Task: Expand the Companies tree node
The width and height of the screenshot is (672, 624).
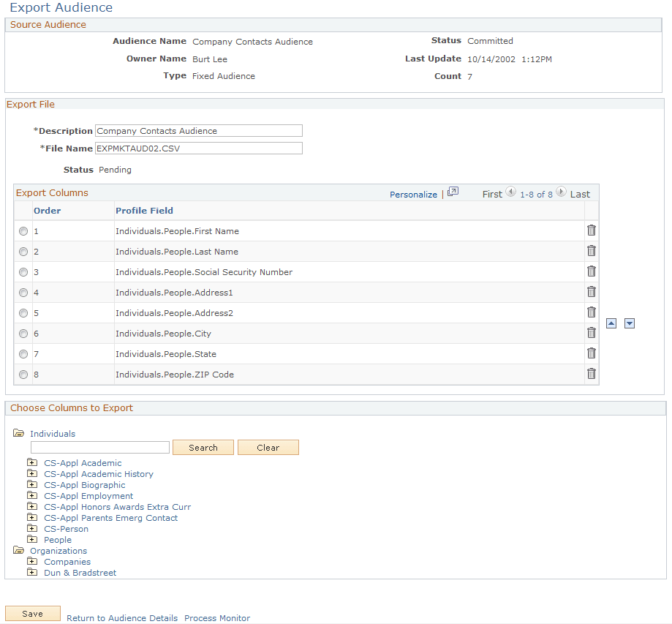Action: pyautogui.click(x=32, y=561)
